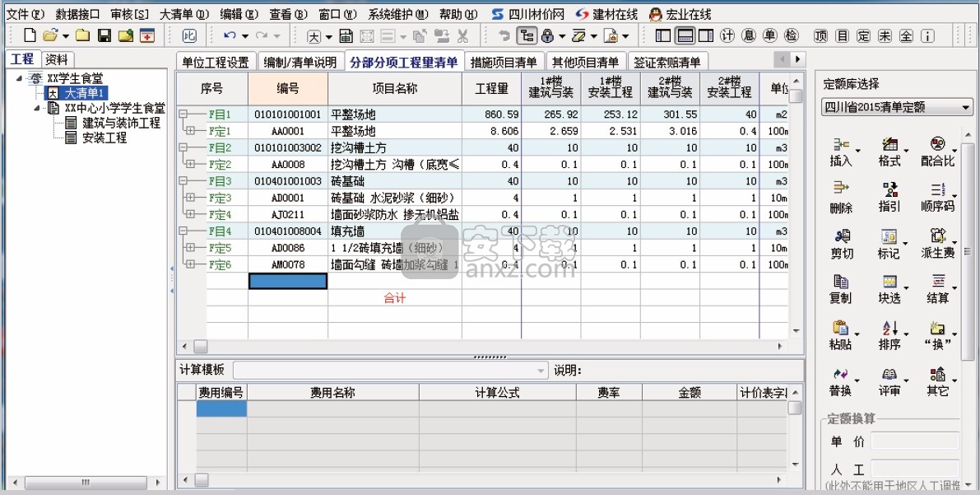980x495 pixels.
Task: Click the 单 circle icon
Action: tap(770, 35)
